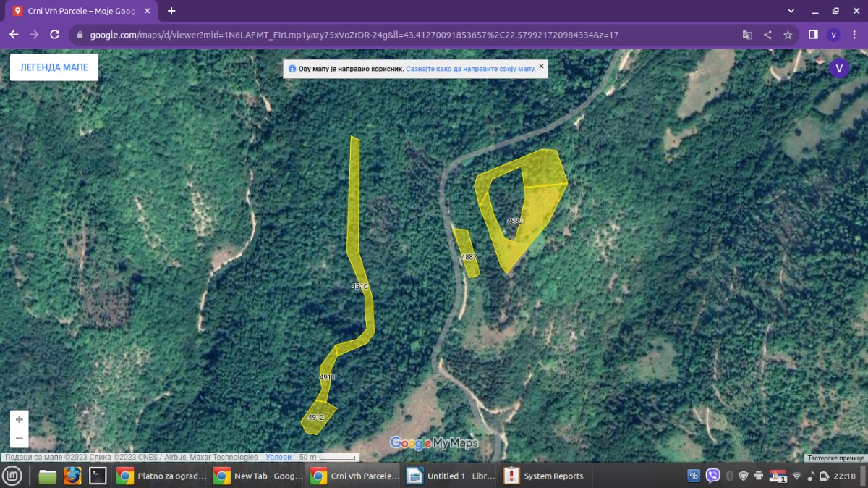Viewport: 868px width, 488px height.
Task: Open the Viber tray icon
Action: (x=712, y=476)
